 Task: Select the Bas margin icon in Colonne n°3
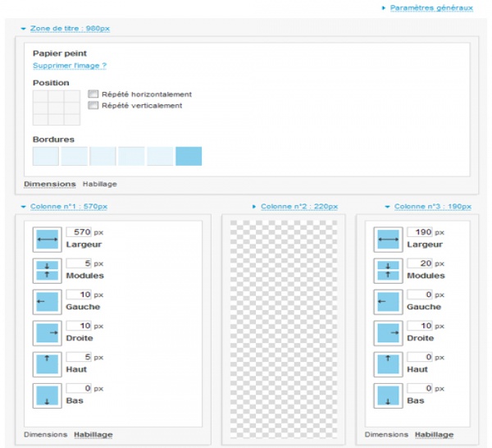387,395
